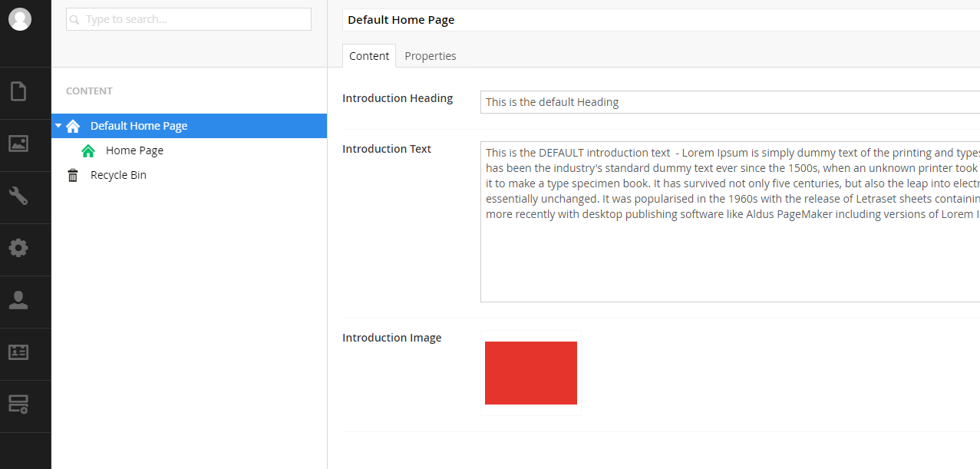This screenshot has height=469, width=980.
Task: Open the Media section picture icon
Action: click(18, 144)
